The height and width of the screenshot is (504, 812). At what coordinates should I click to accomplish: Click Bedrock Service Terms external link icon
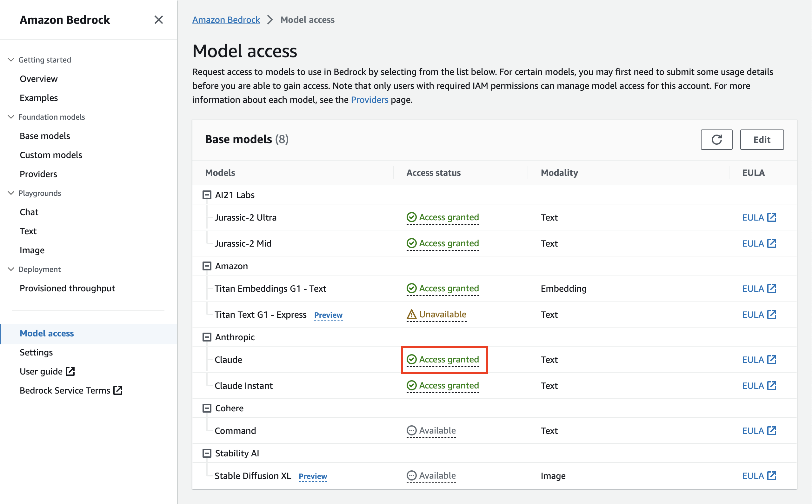point(118,390)
